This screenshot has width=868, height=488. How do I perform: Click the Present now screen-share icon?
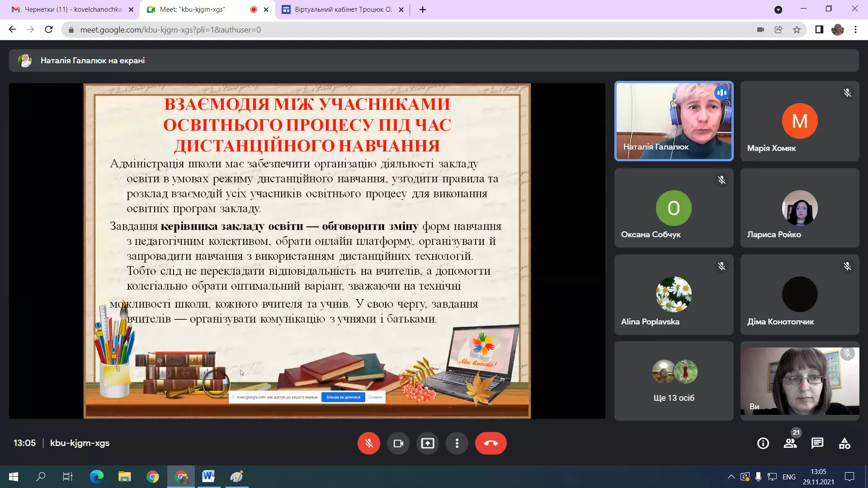pos(428,443)
